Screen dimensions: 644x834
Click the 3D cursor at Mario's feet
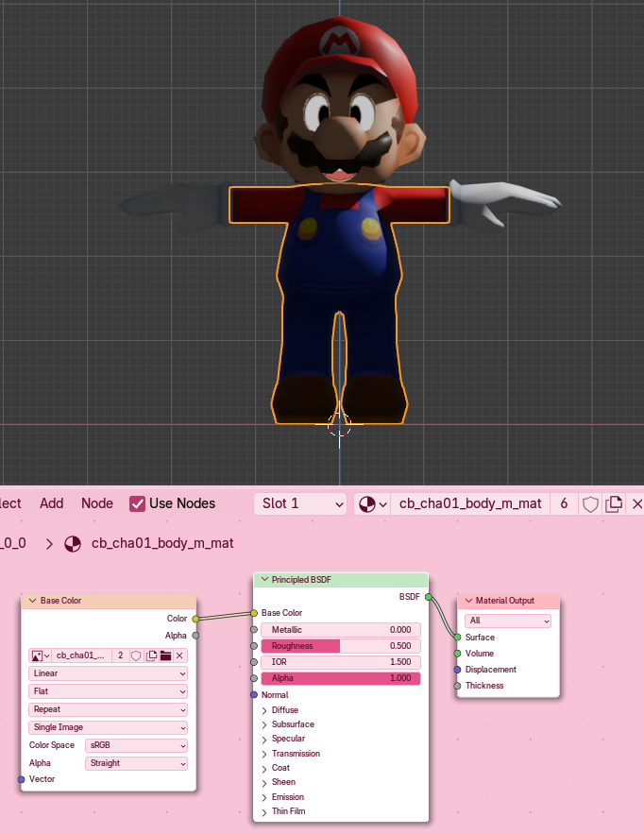click(339, 424)
